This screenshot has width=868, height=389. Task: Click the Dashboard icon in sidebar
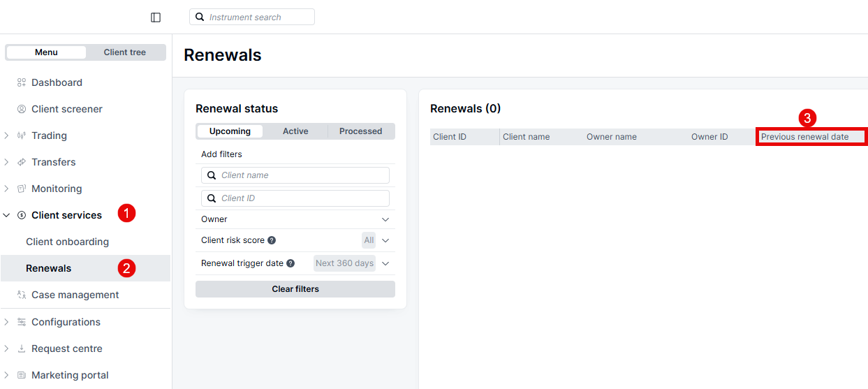pos(22,82)
